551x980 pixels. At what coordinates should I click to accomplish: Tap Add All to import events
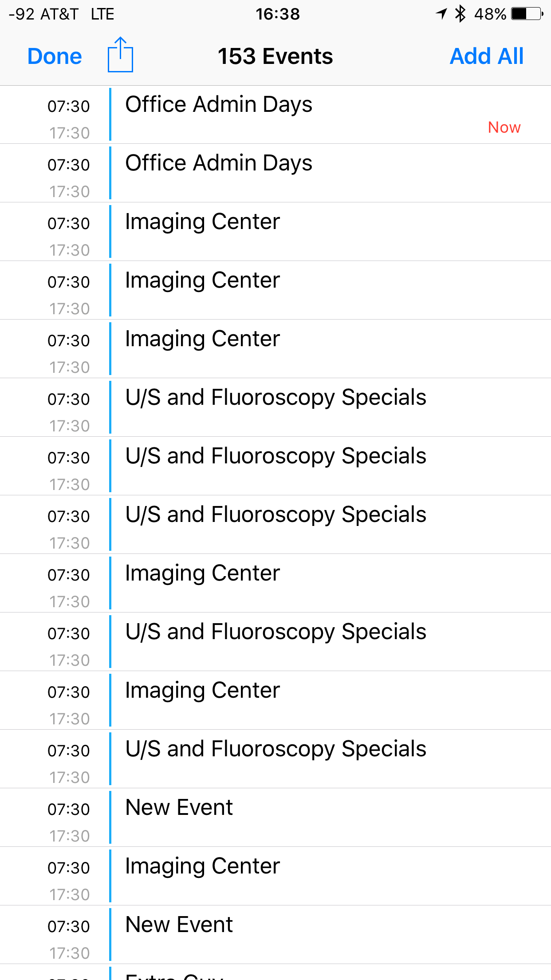tap(486, 56)
